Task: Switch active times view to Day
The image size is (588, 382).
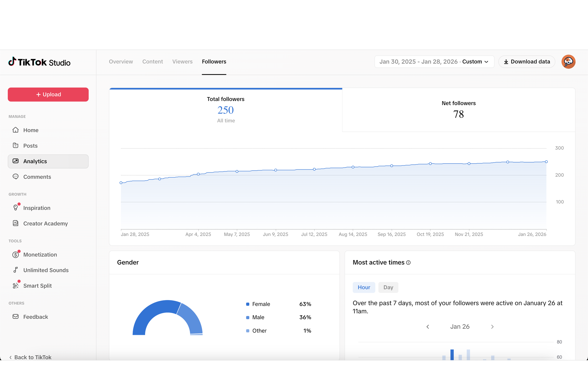Action: [x=388, y=287]
